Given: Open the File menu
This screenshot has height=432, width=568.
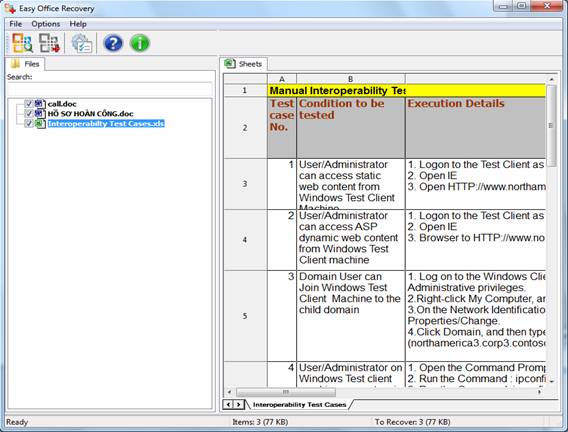Looking at the screenshot, I should coord(16,24).
